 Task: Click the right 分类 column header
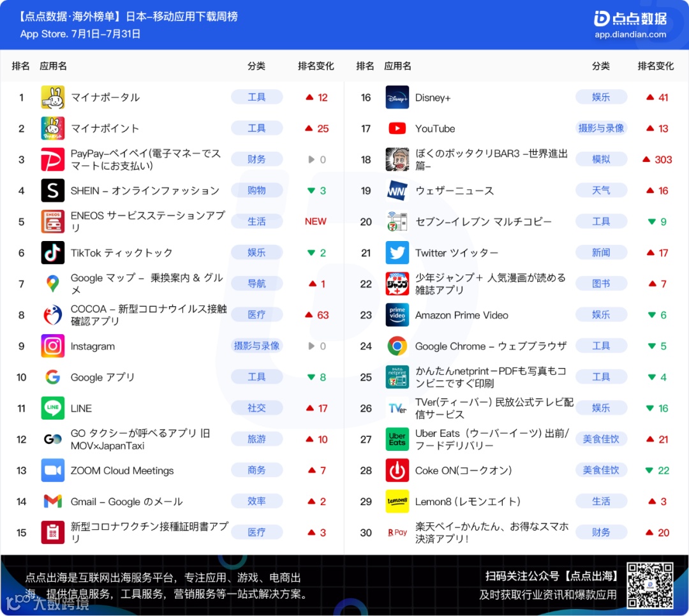[x=601, y=66]
